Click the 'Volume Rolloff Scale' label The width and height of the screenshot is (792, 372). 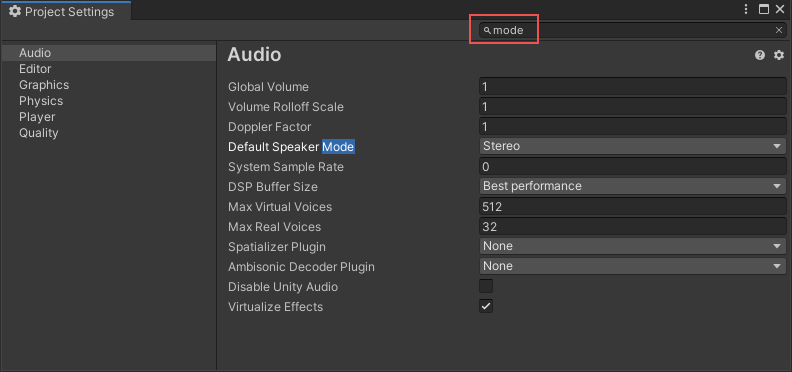(x=286, y=107)
